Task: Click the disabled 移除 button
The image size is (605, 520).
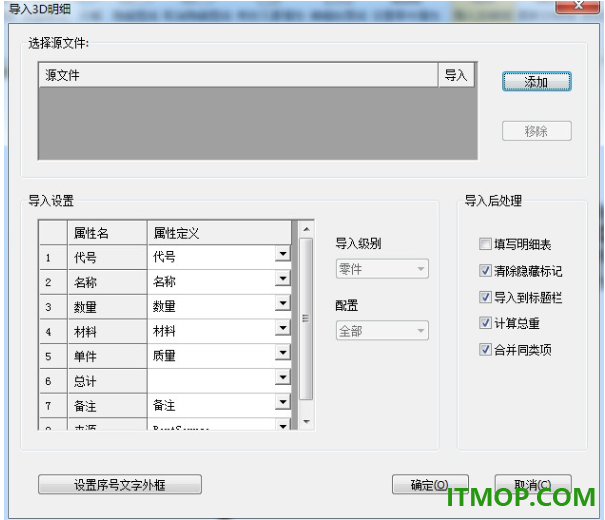Action: point(536,131)
